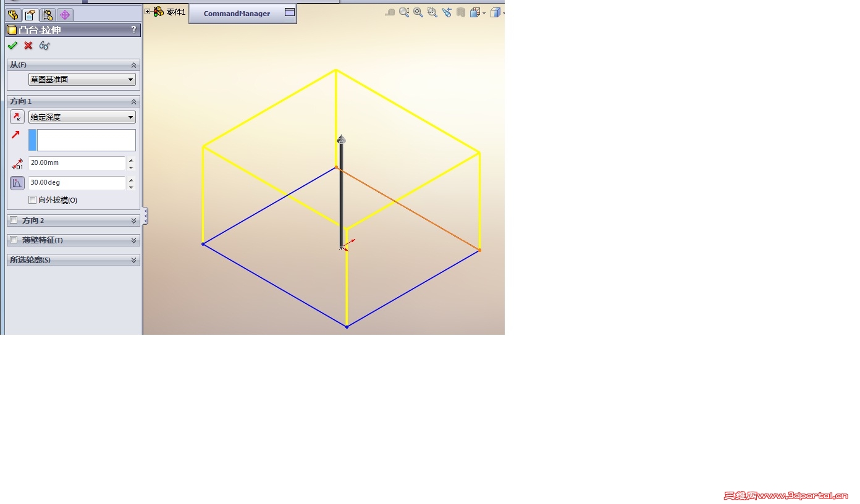Click the greyed Section View icon
Screen dimensions: 860x504
coord(460,12)
